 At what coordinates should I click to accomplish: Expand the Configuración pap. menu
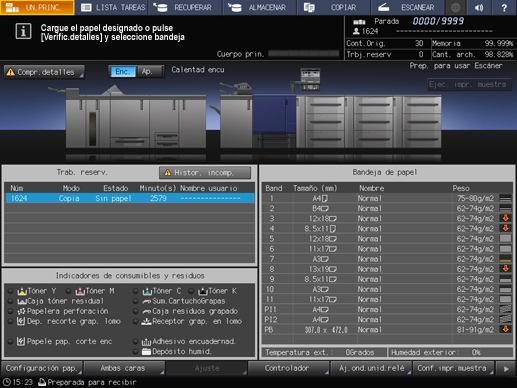coord(42,368)
